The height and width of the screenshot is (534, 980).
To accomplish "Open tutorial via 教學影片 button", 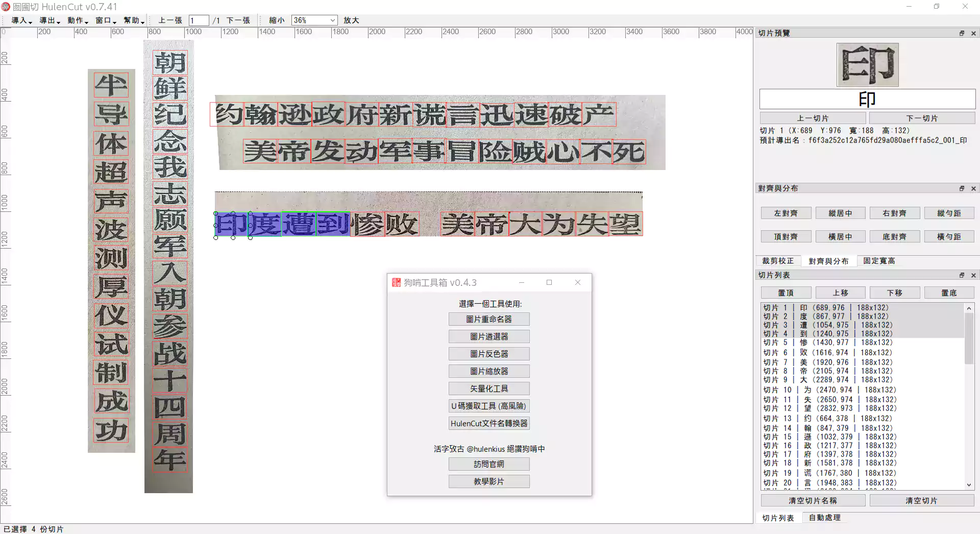I will pos(489,482).
